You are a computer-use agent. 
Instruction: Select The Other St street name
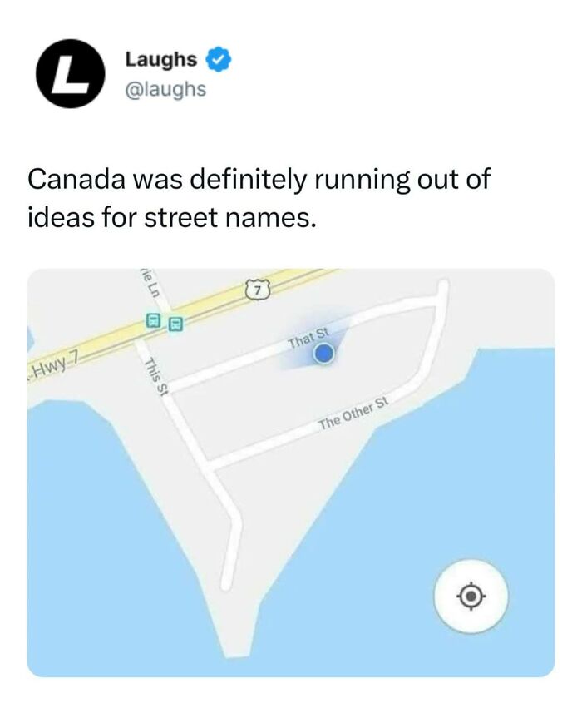pyautogui.click(x=353, y=413)
